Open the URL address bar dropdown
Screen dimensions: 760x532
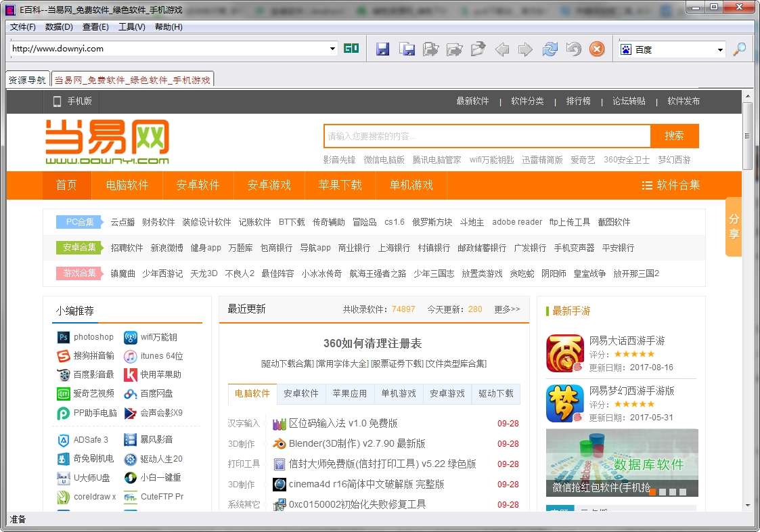point(331,49)
